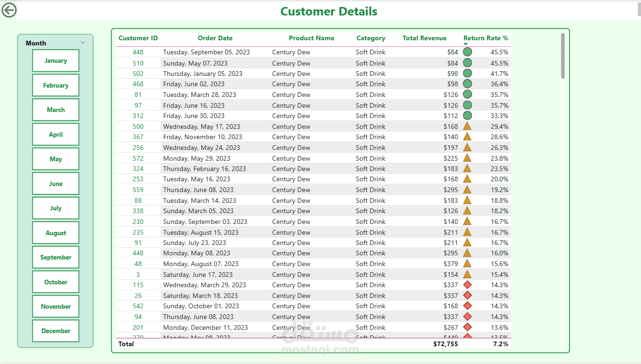This screenshot has height=364, width=641.
Task: Click the red diamond icon beside 13.6%
Action: [x=468, y=327]
